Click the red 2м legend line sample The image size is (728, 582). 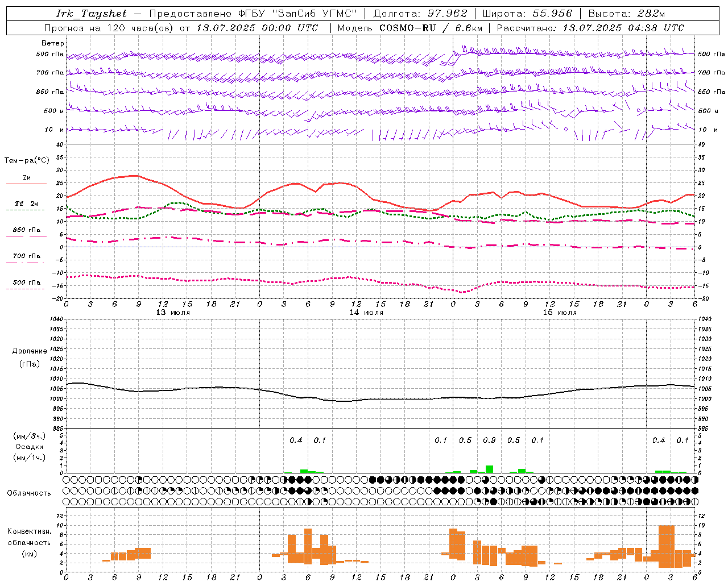coord(26,184)
